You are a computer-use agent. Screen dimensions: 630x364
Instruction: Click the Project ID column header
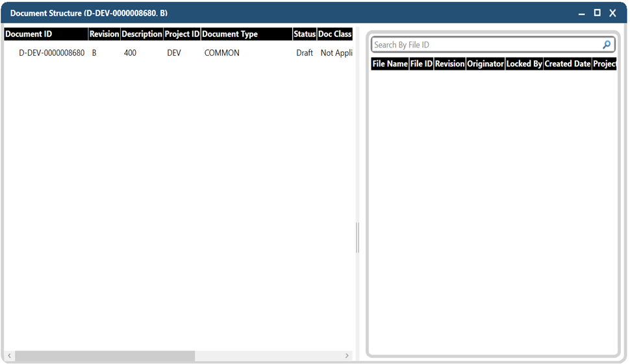coord(182,34)
